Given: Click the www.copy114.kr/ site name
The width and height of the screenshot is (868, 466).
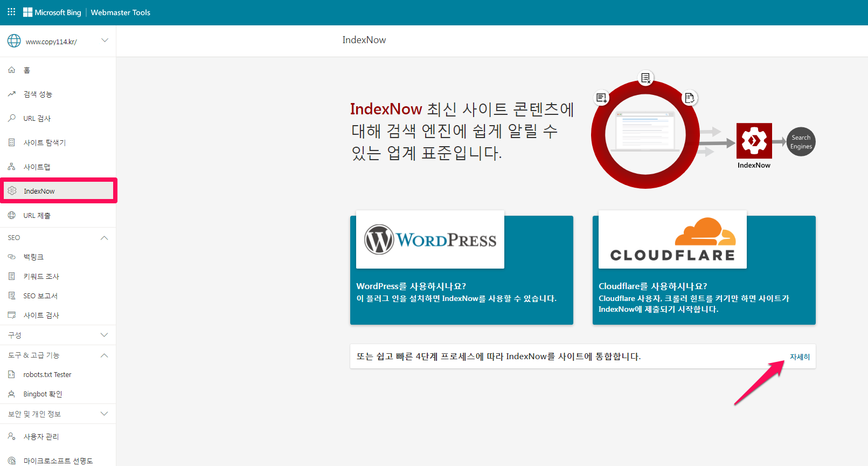Looking at the screenshot, I should [51, 42].
